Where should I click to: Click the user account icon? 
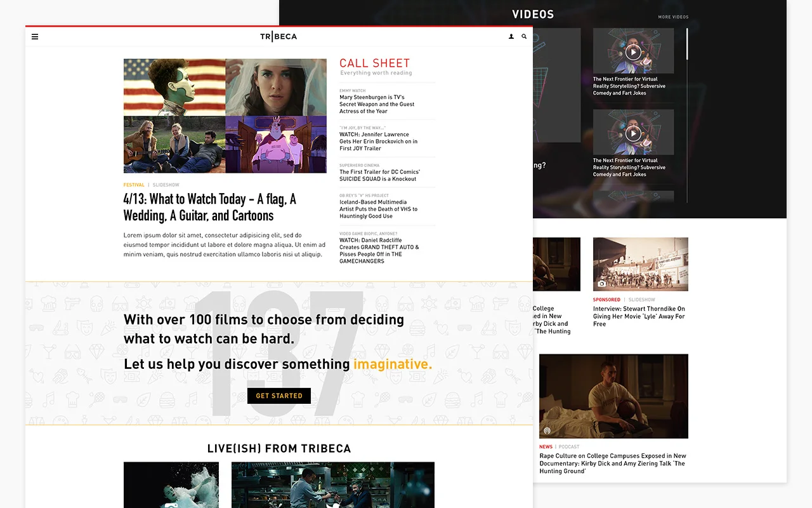click(x=511, y=36)
